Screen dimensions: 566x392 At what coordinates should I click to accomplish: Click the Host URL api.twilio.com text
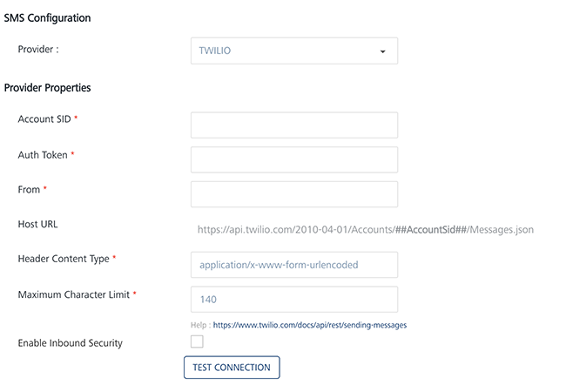point(365,230)
